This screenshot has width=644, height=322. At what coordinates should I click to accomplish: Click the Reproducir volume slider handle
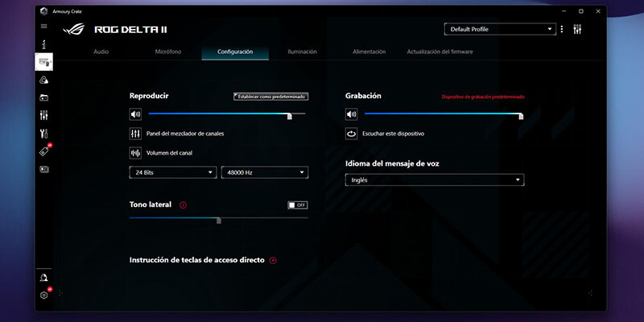point(290,117)
